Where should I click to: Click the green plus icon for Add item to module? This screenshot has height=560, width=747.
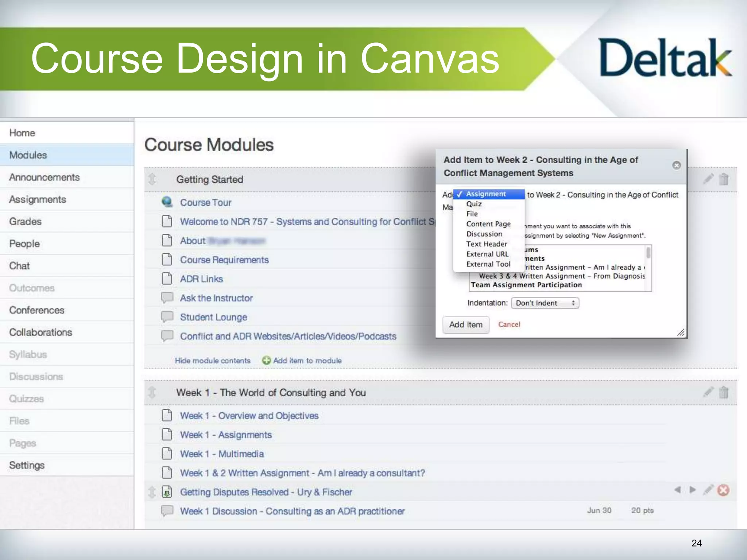point(267,361)
